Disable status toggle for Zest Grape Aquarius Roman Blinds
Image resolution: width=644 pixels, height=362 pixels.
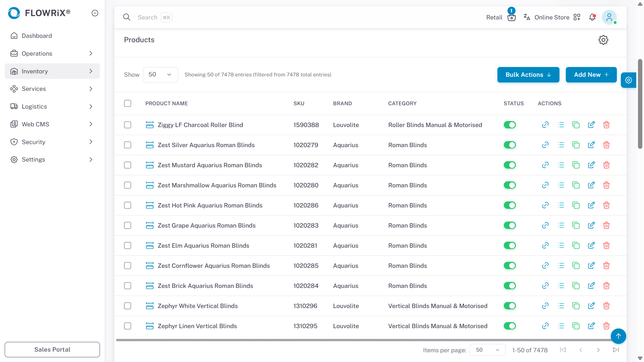(x=509, y=225)
